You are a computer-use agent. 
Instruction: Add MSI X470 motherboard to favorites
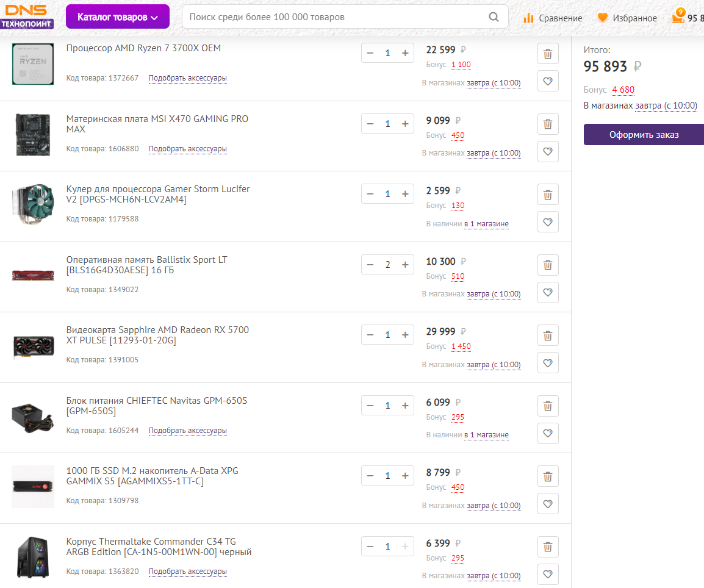coord(548,151)
